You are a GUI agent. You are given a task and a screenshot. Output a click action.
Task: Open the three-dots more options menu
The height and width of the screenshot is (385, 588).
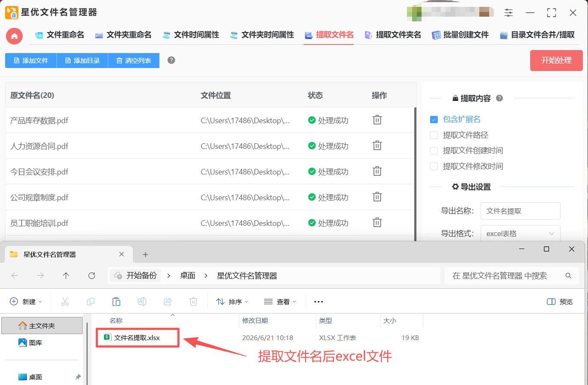(x=318, y=302)
